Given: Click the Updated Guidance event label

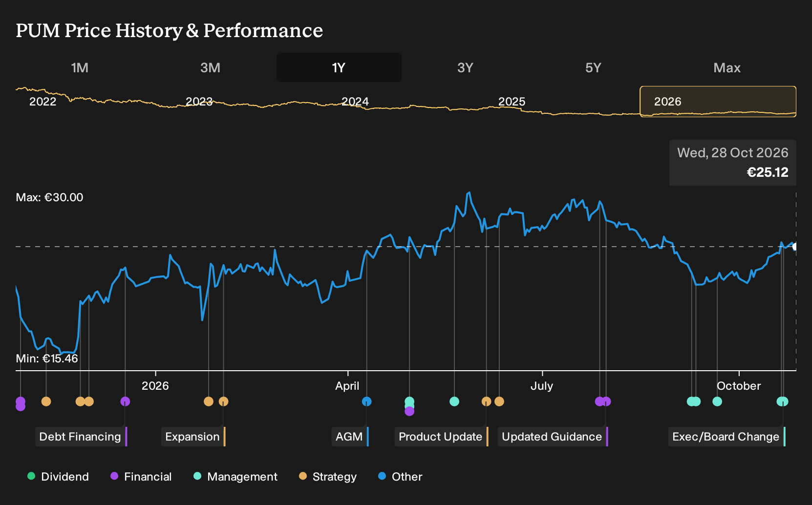Looking at the screenshot, I should [x=552, y=437].
